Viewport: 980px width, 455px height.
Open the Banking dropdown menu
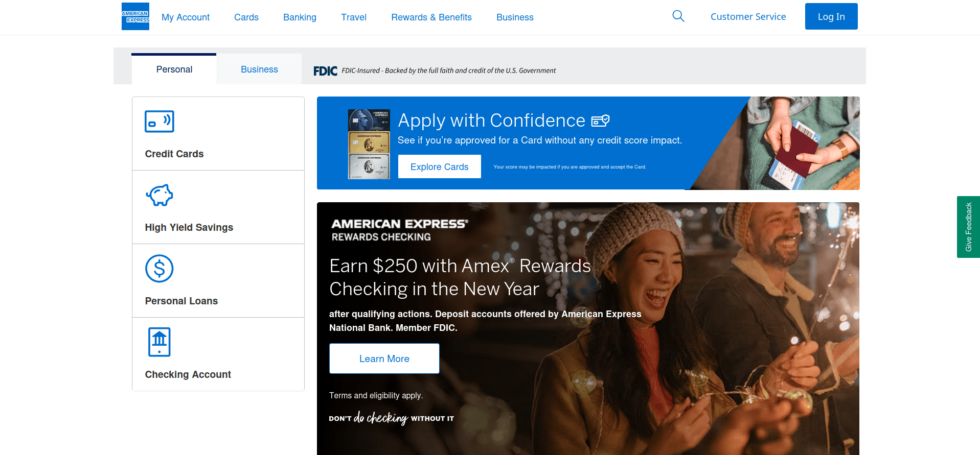pos(300,17)
